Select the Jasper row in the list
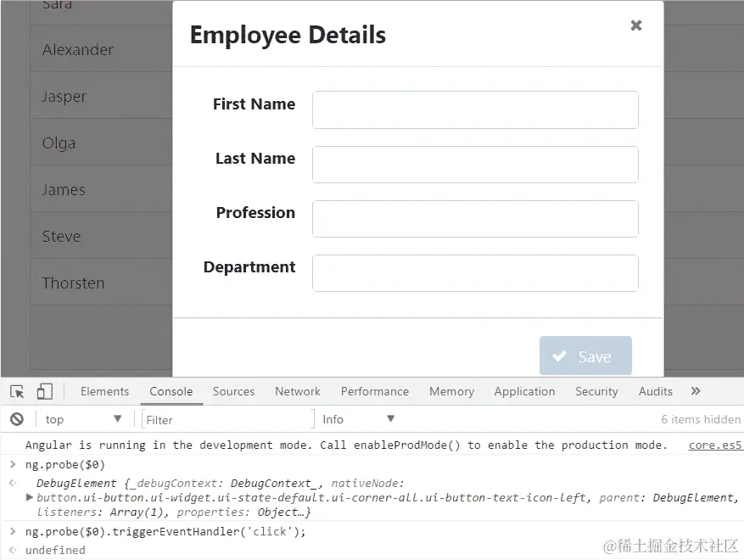The image size is (744, 560). pos(101,96)
